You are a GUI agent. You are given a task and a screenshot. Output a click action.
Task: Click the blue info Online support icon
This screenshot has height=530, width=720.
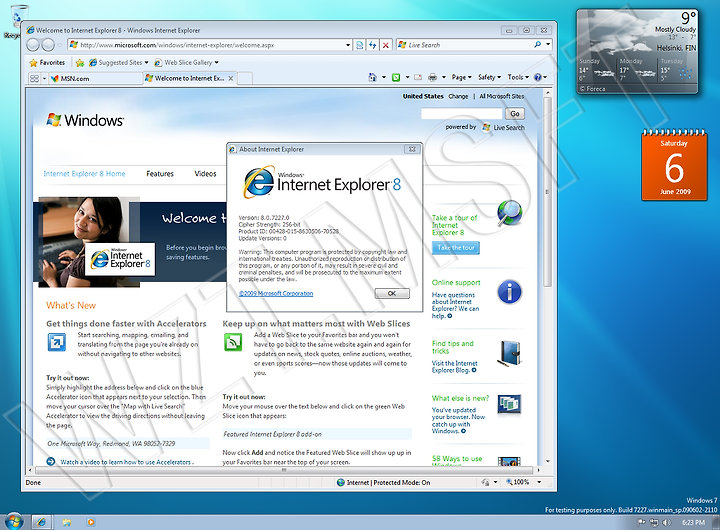[510, 292]
